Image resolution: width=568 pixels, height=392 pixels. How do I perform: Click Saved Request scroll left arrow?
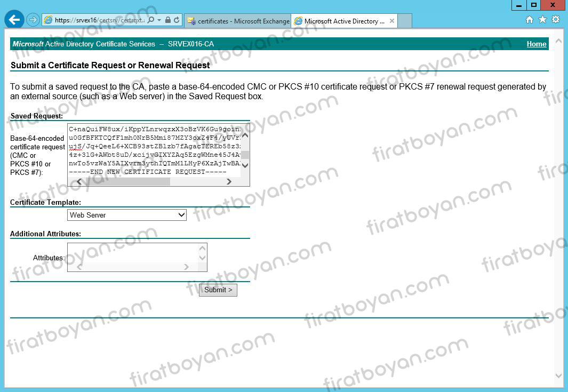(79, 181)
